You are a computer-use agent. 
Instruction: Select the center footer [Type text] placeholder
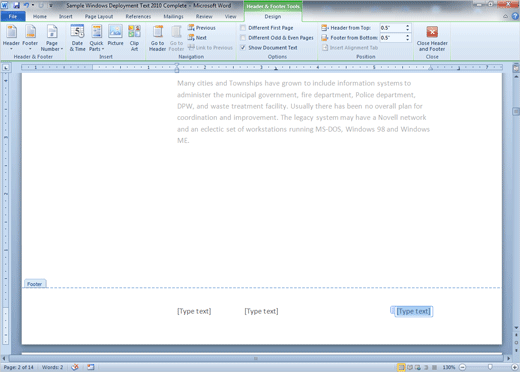[x=261, y=311]
